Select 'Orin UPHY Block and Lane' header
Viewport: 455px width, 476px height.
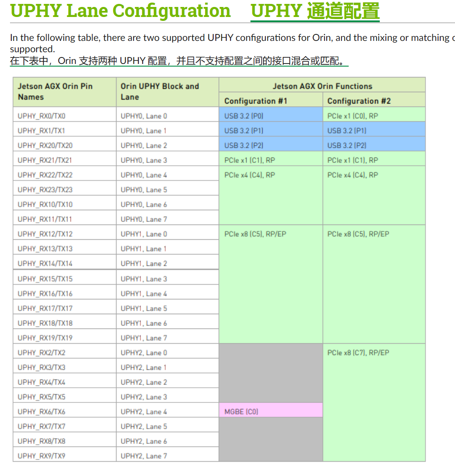click(167, 92)
